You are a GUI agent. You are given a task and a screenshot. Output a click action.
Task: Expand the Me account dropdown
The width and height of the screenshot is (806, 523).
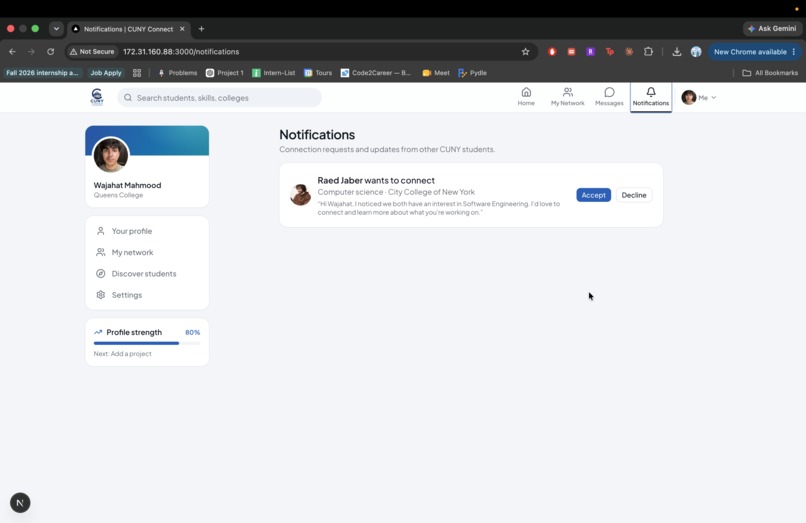(x=699, y=97)
